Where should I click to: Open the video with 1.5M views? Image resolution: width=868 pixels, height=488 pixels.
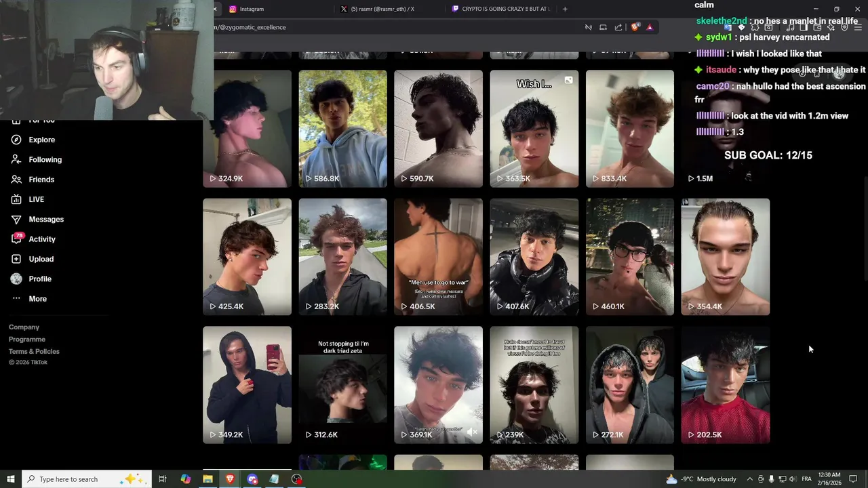click(726, 129)
